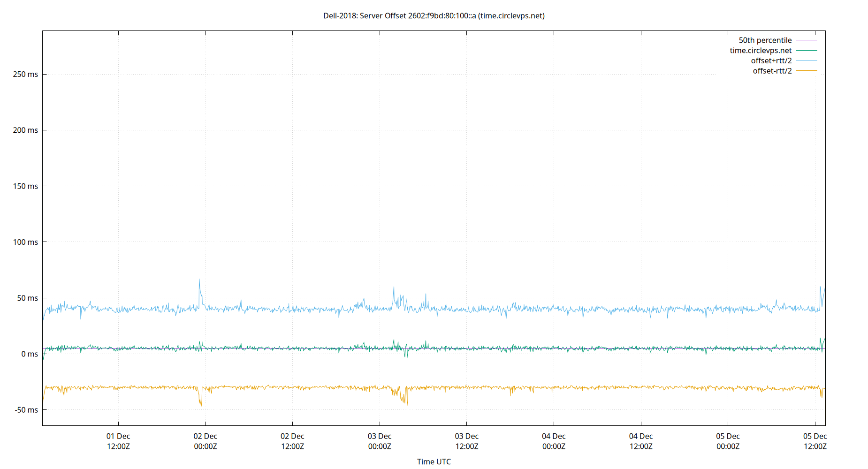Click the spike near 02 Dec on blue line
This screenshot has height=469, width=868.
click(x=199, y=280)
